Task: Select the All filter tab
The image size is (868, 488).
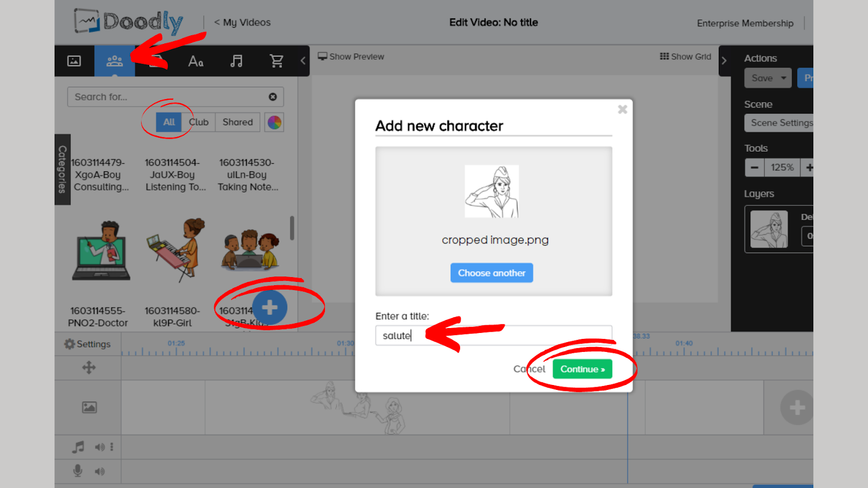Action: click(x=169, y=122)
